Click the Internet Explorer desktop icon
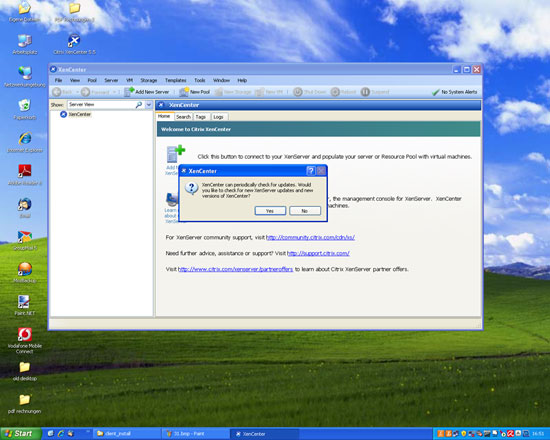The image size is (550, 440). [25, 142]
